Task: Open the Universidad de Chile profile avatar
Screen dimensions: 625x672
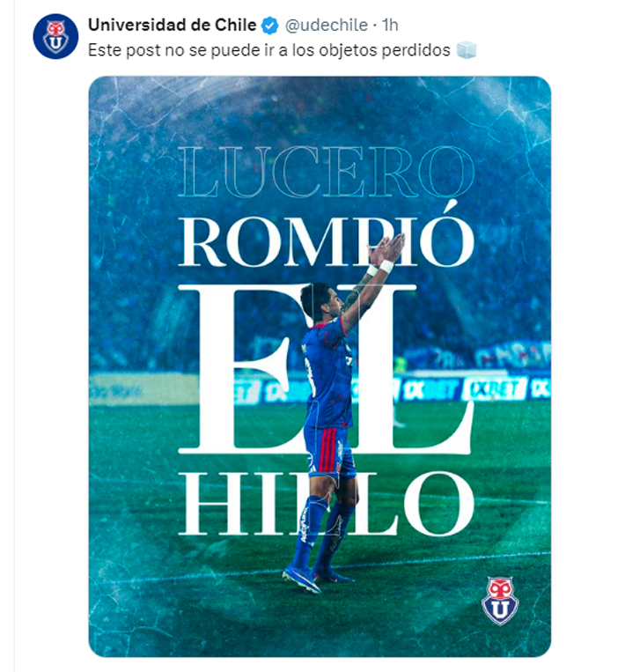Action: (55, 36)
